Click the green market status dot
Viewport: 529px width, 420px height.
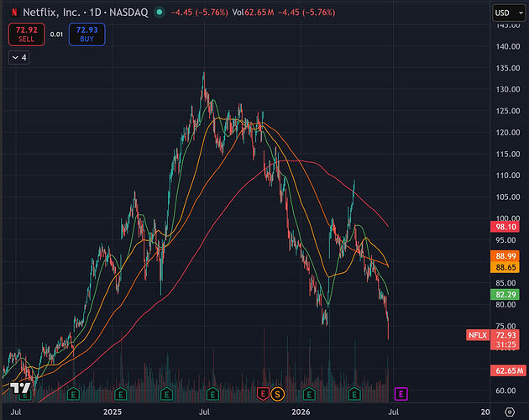click(160, 13)
